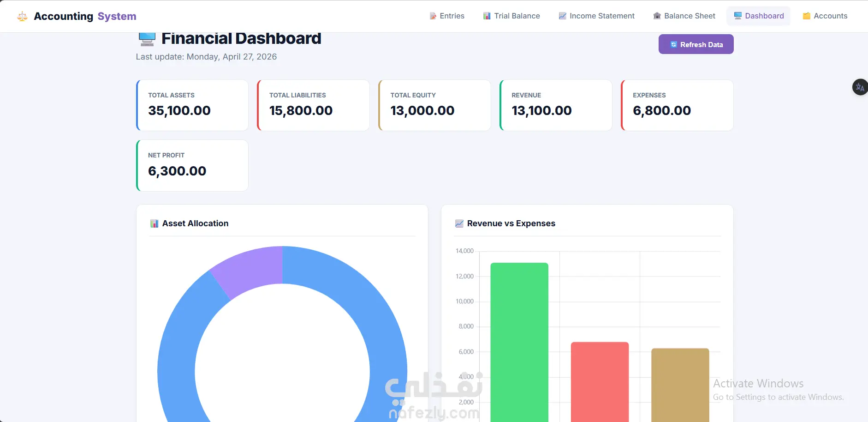Click the folder icon beside Accounts
This screenshot has width=868, height=422.
pyautogui.click(x=807, y=16)
